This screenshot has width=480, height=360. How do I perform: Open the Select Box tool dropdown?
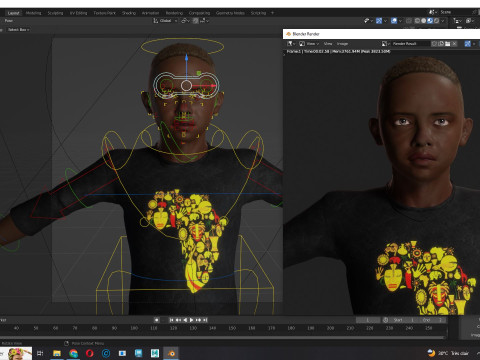click(18, 30)
